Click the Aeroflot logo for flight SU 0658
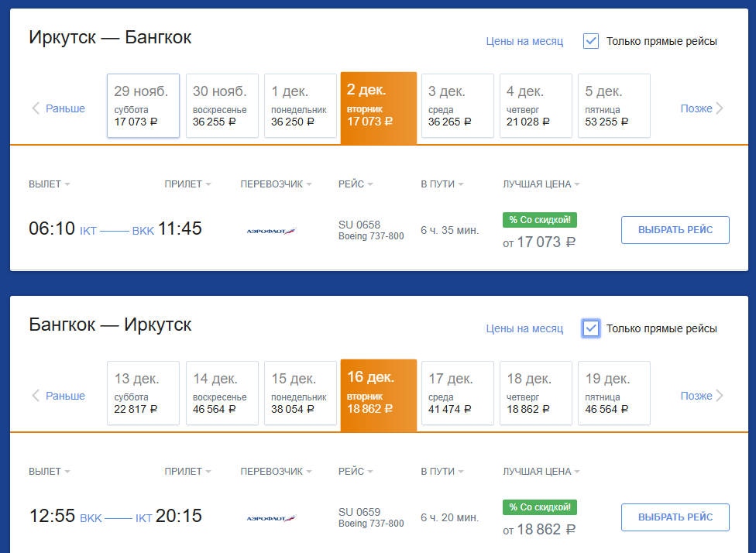Viewport: 756px width, 553px height. click(271, 231)
